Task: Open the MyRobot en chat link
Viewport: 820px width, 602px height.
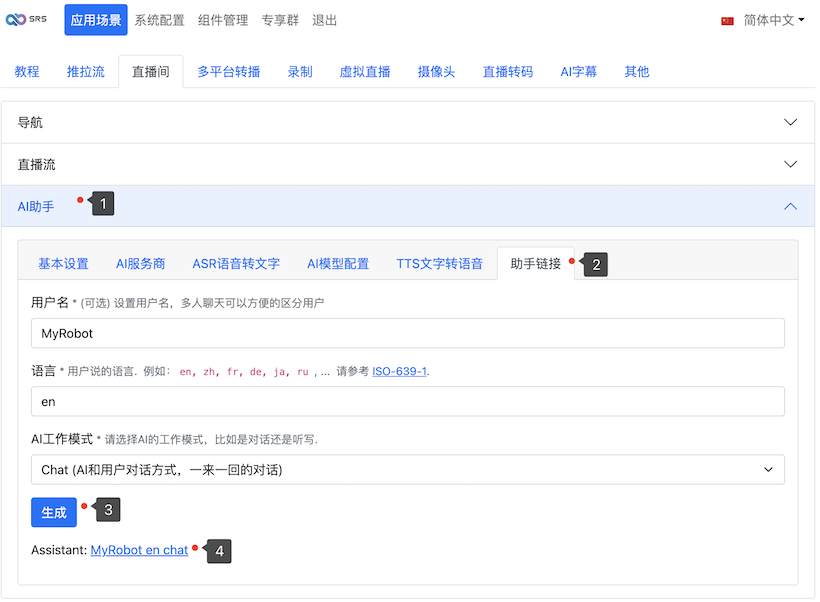Action: [139, 550]
